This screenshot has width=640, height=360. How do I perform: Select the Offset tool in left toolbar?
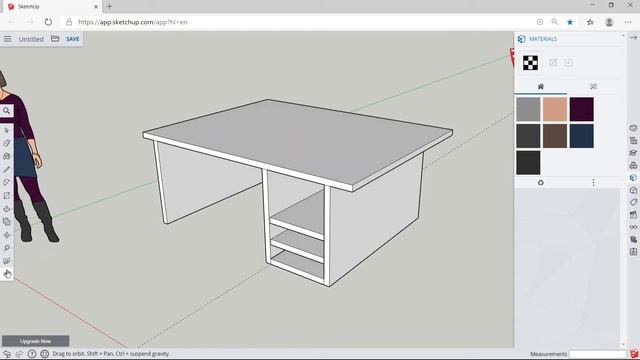pyautogui.click(x=7, y=222)
